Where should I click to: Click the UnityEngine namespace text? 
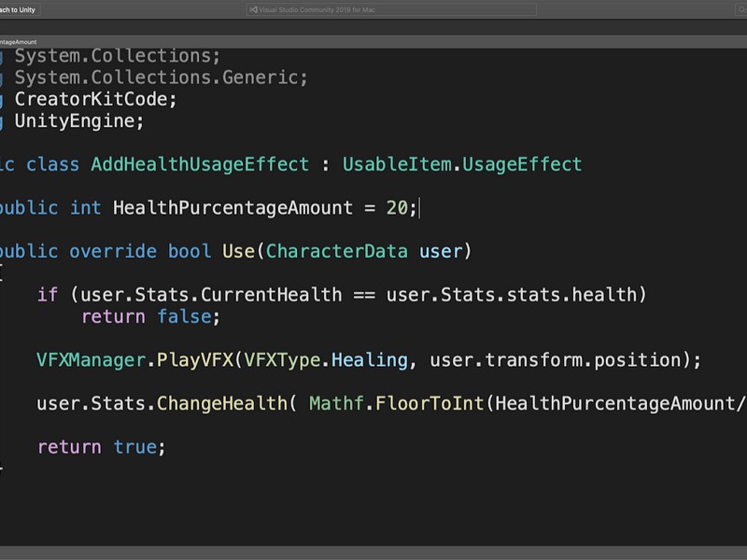click(78, 121)
